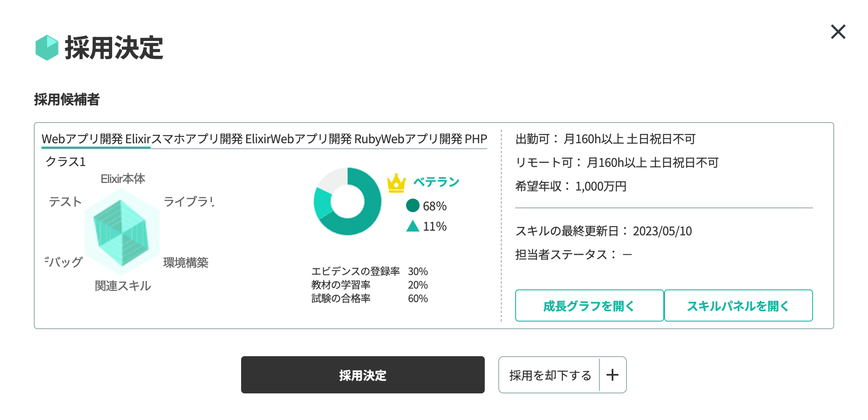Click the hexagonal skill radar chart
The image size is (868, 420).
coord(122,232)
